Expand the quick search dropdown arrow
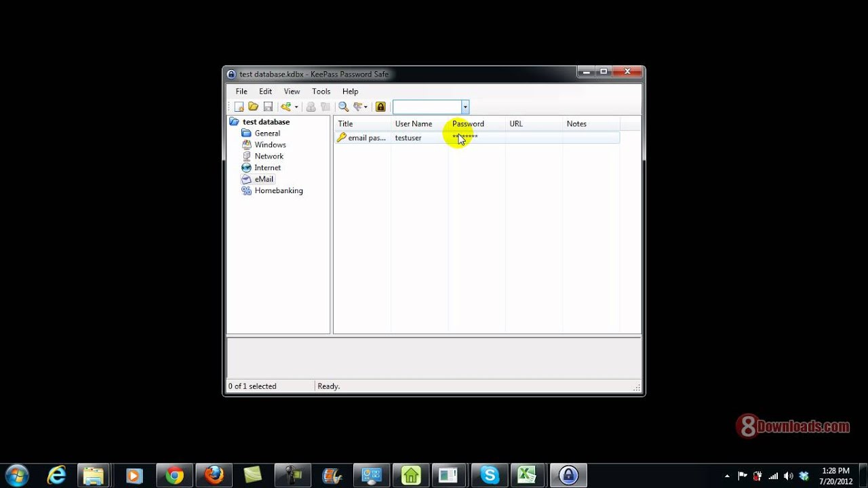The image size is (868, 488). click(x=465, y=107)
